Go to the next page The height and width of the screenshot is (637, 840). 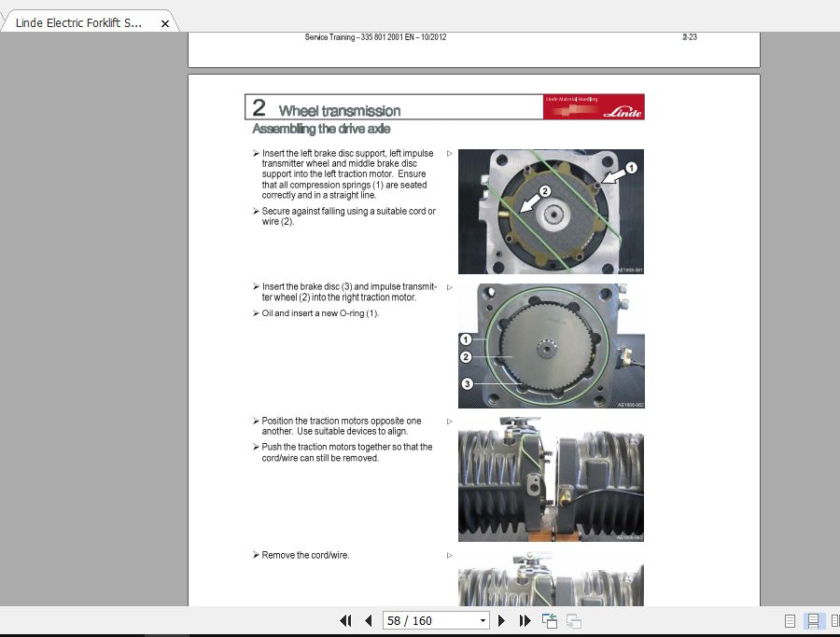(501, 620)
